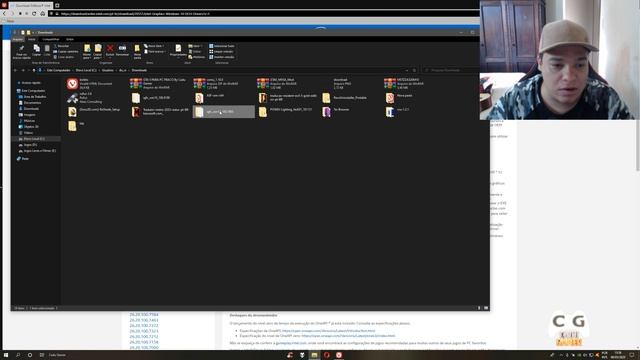Click Este Computador in the address breadcrumb

[58, 70]
